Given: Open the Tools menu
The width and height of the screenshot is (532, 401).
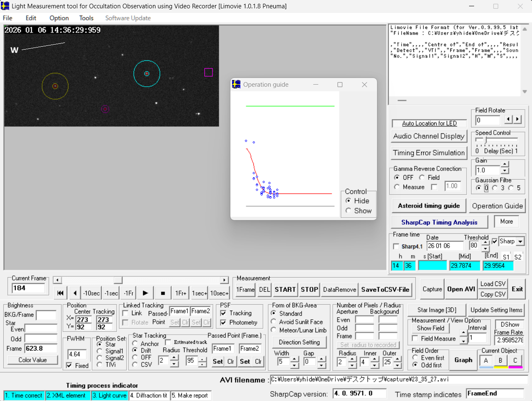Looking at the screenshot, I should [x=86, y=18].
